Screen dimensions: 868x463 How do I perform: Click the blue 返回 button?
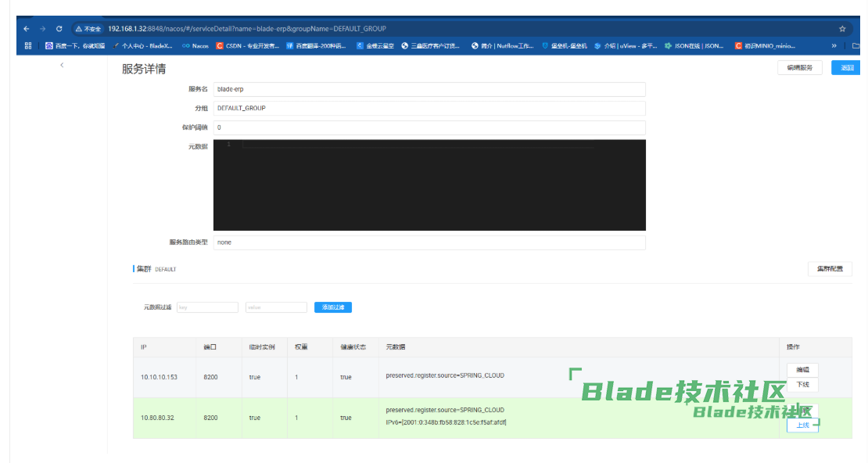tap(847, 68)
